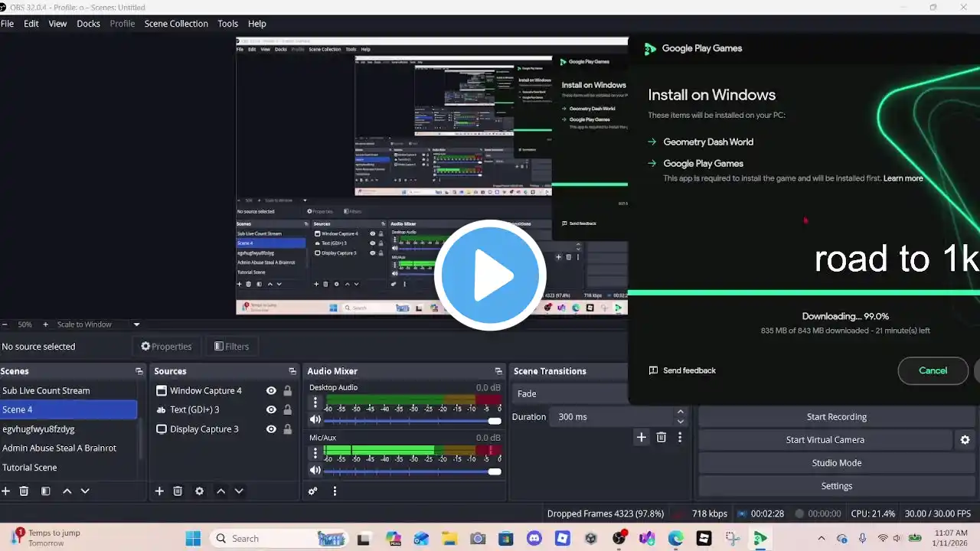
Task: Move the source down in Sources list
Action: click(239, 491)
